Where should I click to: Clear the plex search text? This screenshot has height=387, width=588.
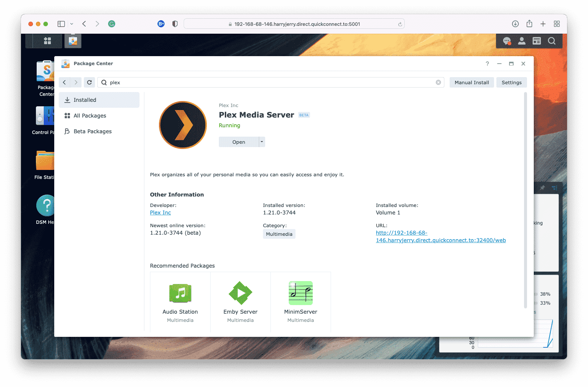[438, 82]
